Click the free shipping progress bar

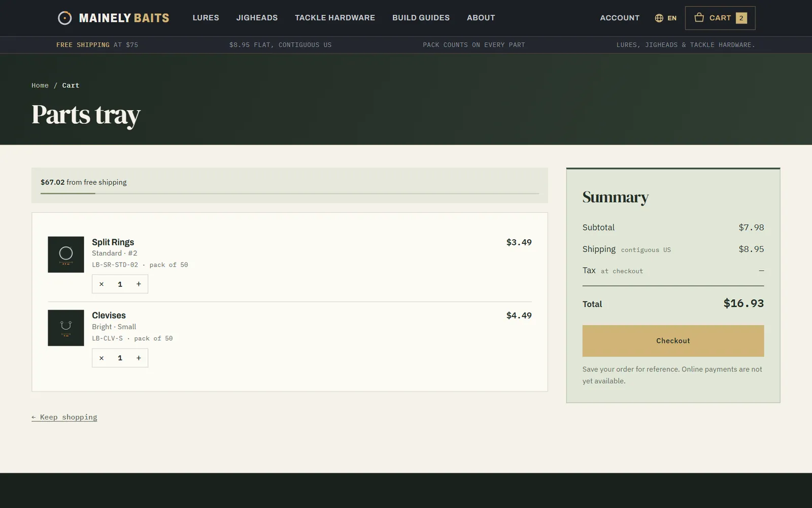290,194
